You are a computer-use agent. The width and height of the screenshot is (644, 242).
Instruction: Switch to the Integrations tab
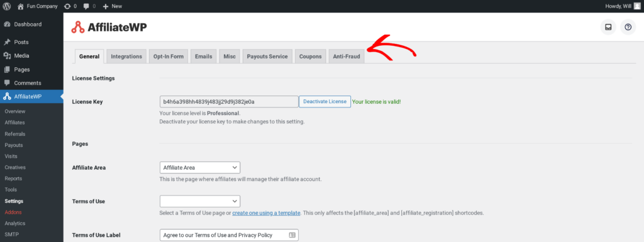(126, 57)
